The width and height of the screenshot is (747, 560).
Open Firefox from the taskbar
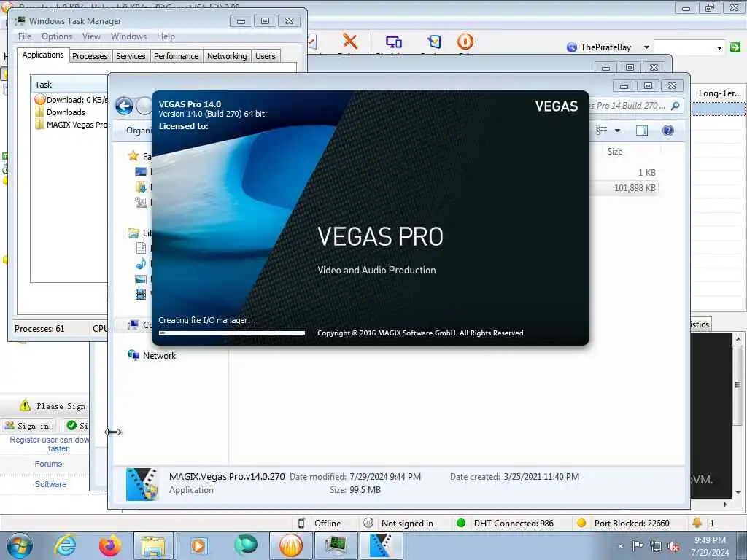110,545
